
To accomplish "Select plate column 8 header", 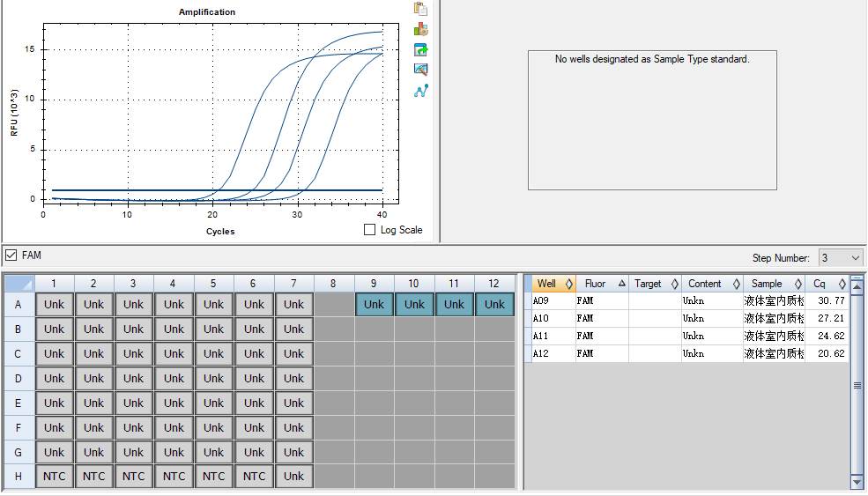I will pos(333,284).
